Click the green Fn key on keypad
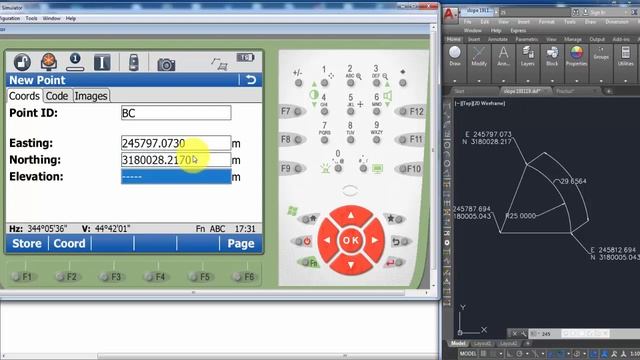This screenshot has height=360, width=640. (x=309, y=262)
